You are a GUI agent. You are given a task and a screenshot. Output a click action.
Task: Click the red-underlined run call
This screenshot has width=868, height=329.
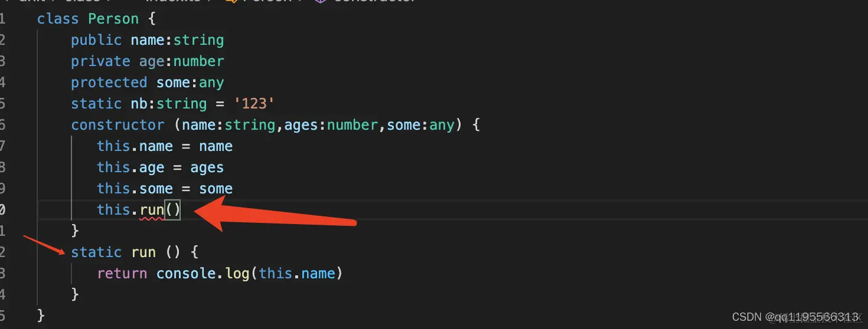pos(152,210)
